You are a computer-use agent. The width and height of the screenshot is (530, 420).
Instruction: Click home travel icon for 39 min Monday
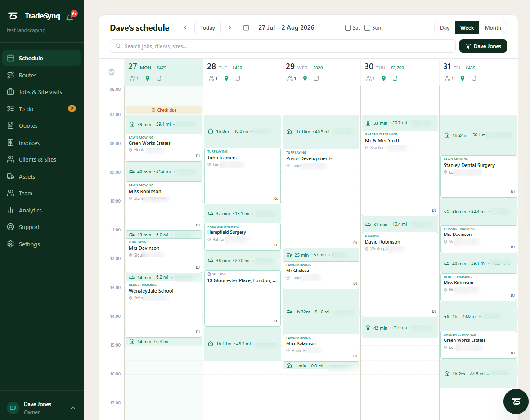pos(132,124)
